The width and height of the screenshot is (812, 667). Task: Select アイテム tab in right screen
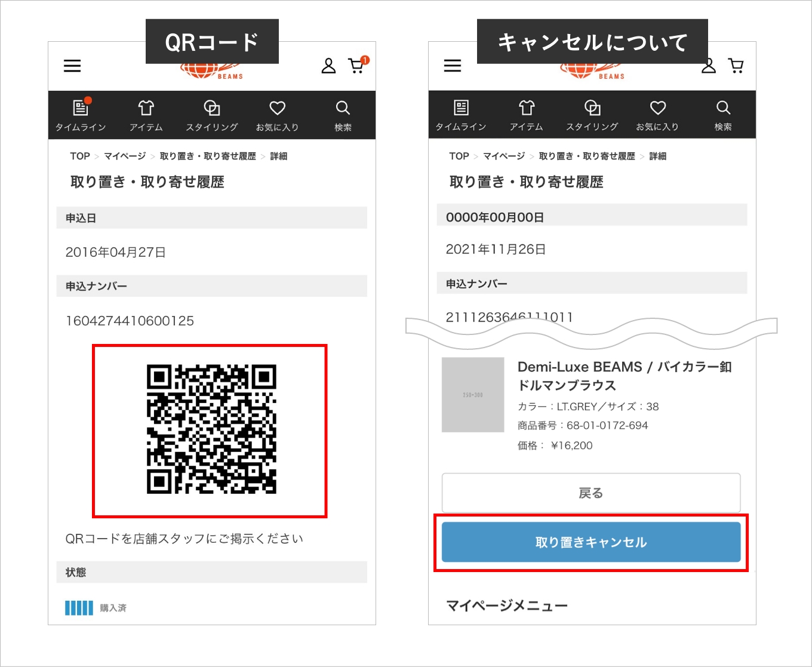pos(527,115)
